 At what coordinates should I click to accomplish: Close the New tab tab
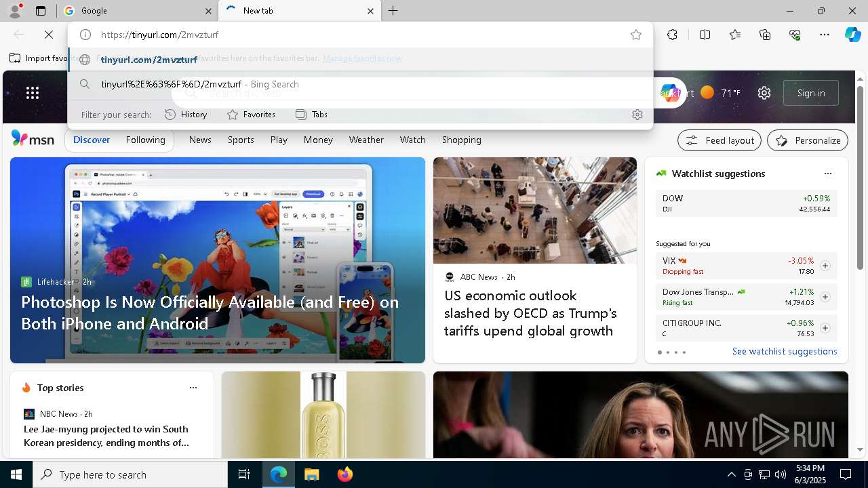[x=370, y=11]
